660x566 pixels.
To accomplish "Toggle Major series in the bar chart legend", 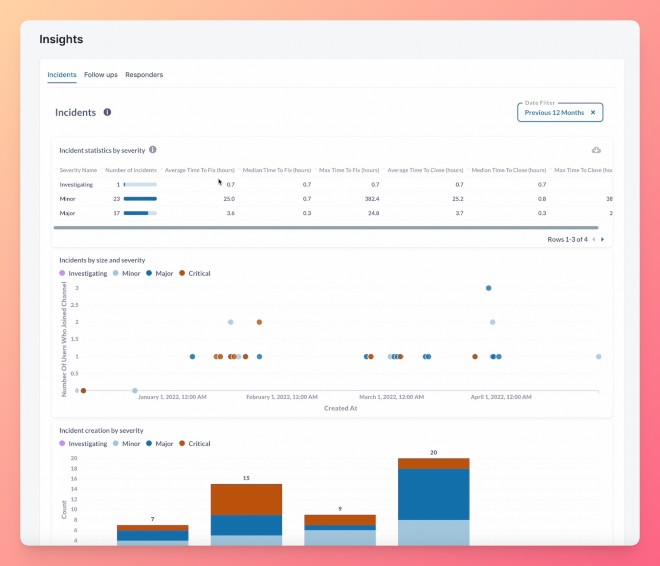I will coord(160,443).
